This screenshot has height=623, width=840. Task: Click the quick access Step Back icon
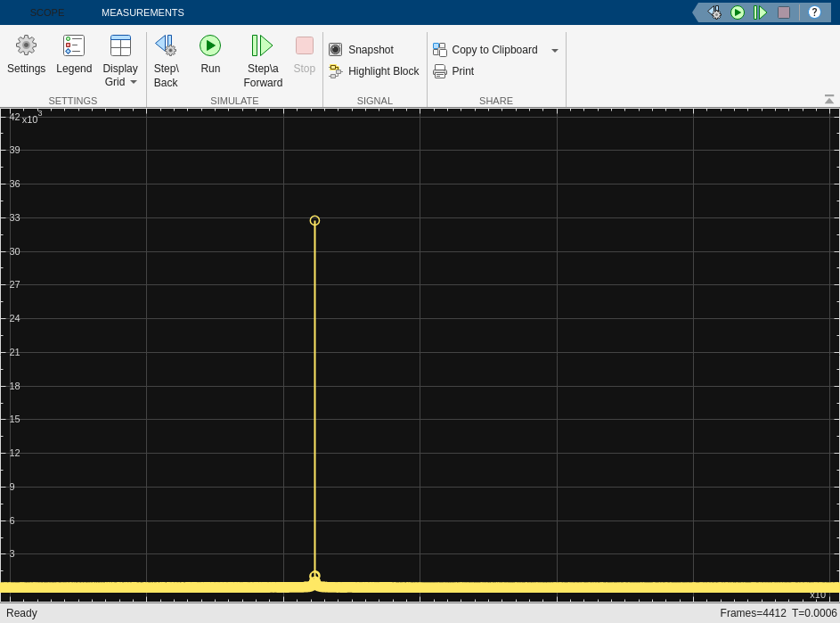click(714, 12)
